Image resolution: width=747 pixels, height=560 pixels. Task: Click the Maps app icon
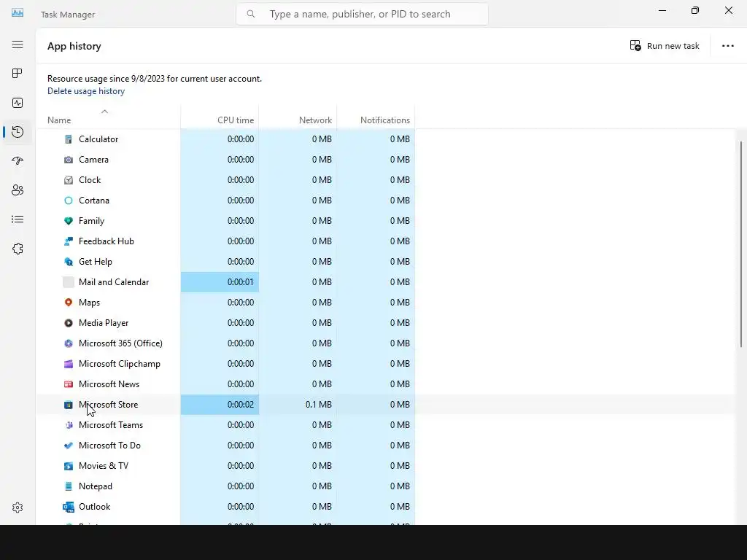tap(69, 303)
